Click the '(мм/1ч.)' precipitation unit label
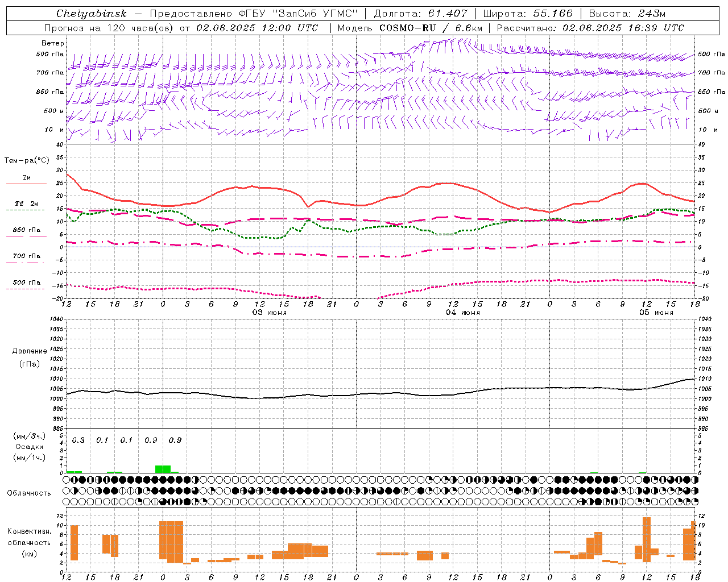Viewport: 728px width, 582px height. [x=30, y=458]
